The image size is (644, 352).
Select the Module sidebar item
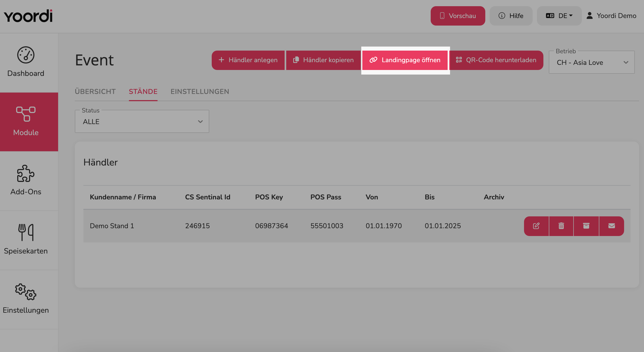tap(26, 122)
